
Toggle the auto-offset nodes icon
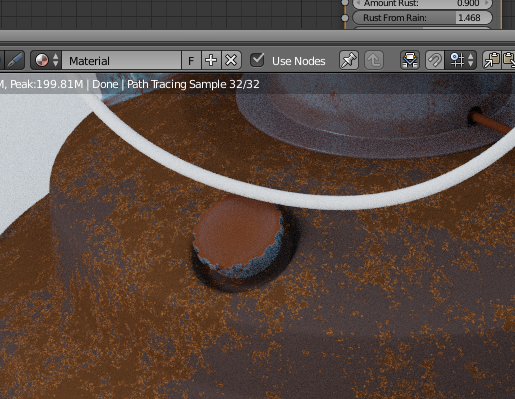pos(410,60)
